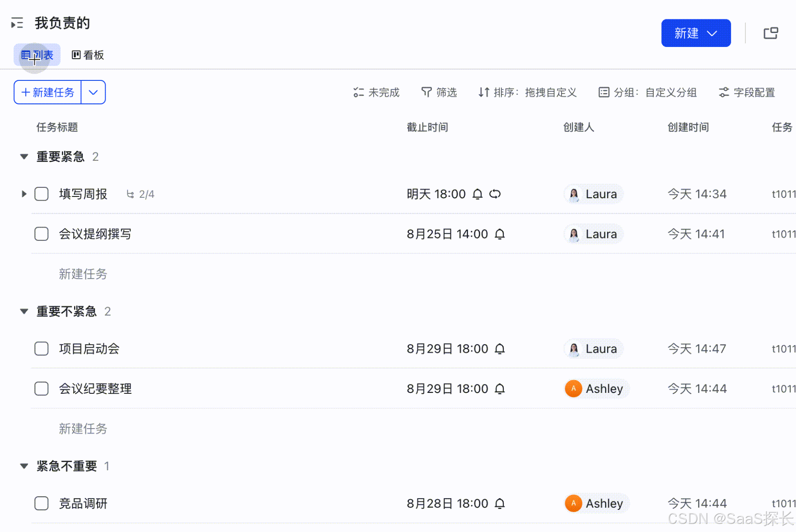The width and height of the screenshot is (796, 532).
Task: Complete the 会议纪要整理 task checkbox
Action: tap(42, 389)
